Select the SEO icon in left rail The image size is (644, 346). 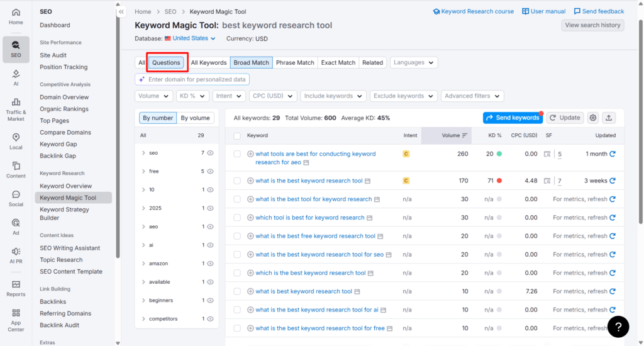tap(16, 49)
